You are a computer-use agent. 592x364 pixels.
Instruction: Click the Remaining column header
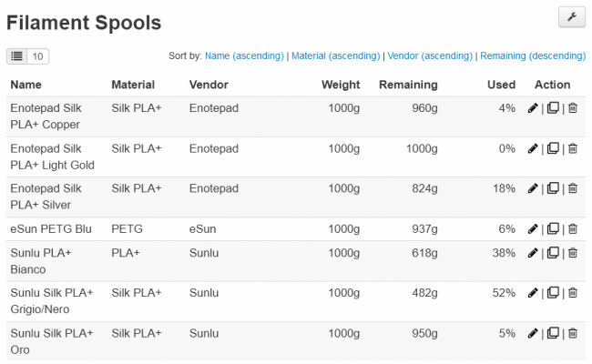(x=408, y=85)
